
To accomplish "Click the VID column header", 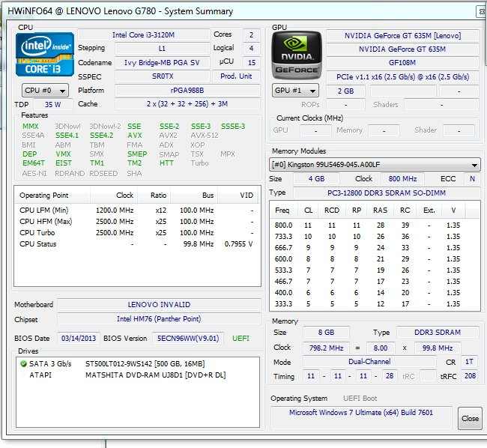I will click(239, 196).
